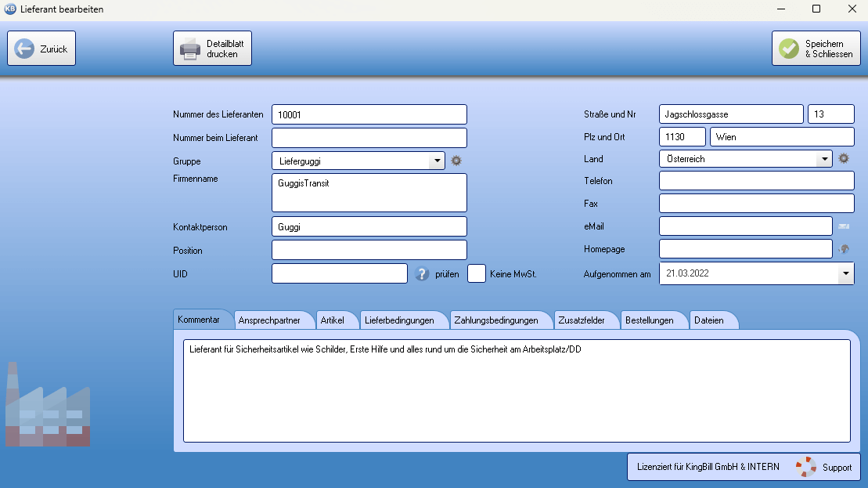Screen dimensions: 868x488
Task: Print the Detailblatt
Action: coord(212,49)
